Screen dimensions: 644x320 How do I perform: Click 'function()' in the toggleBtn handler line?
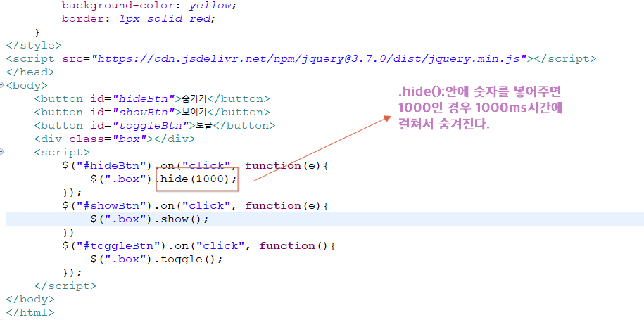294,245
